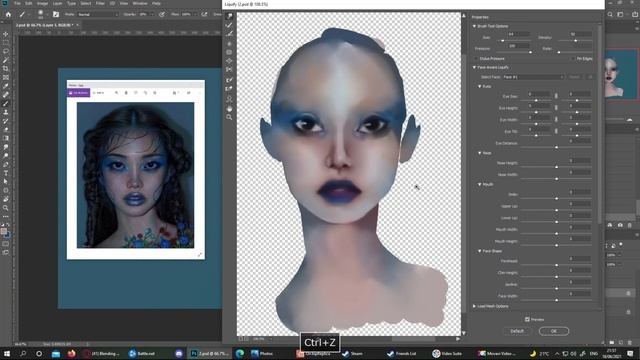Screen dimensions: 640x360
Task: Open the brush blend Mode dropdown
Action: tap(98, 14)
